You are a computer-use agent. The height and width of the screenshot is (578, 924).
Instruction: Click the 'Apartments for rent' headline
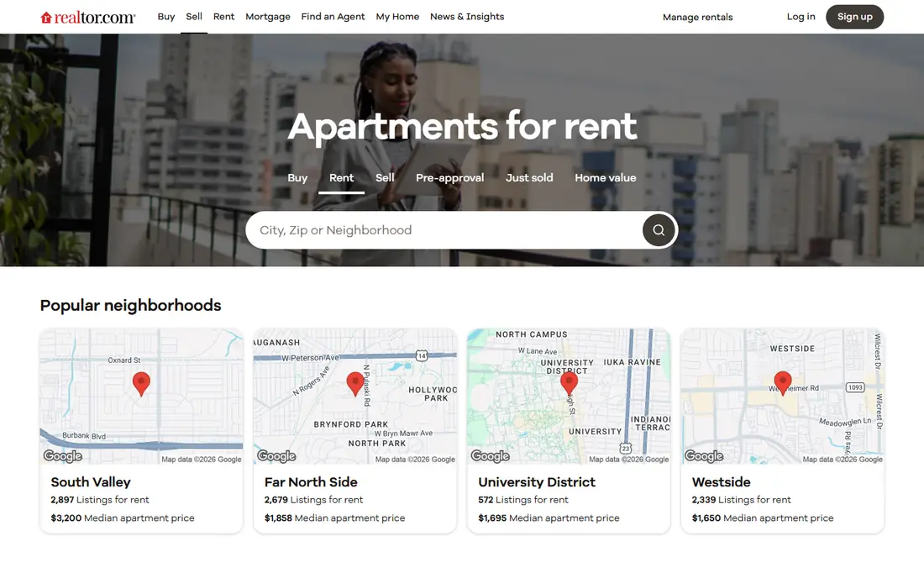(x=462, y=126)
